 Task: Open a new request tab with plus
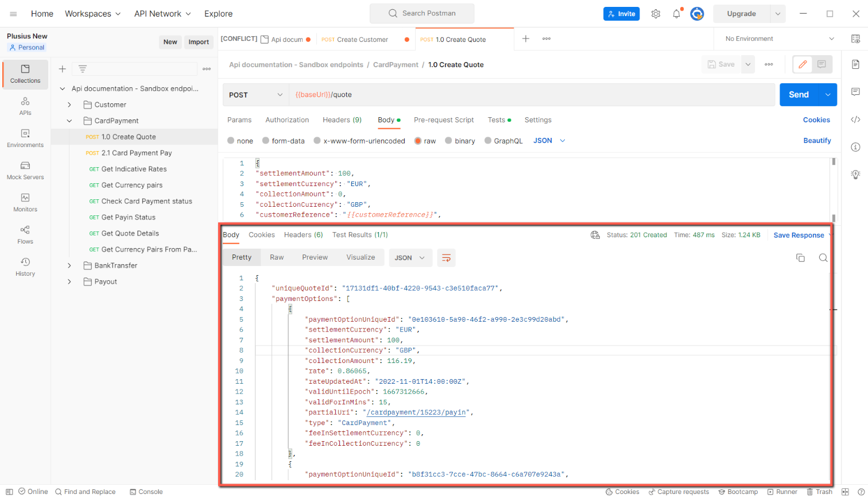point(526,38)
